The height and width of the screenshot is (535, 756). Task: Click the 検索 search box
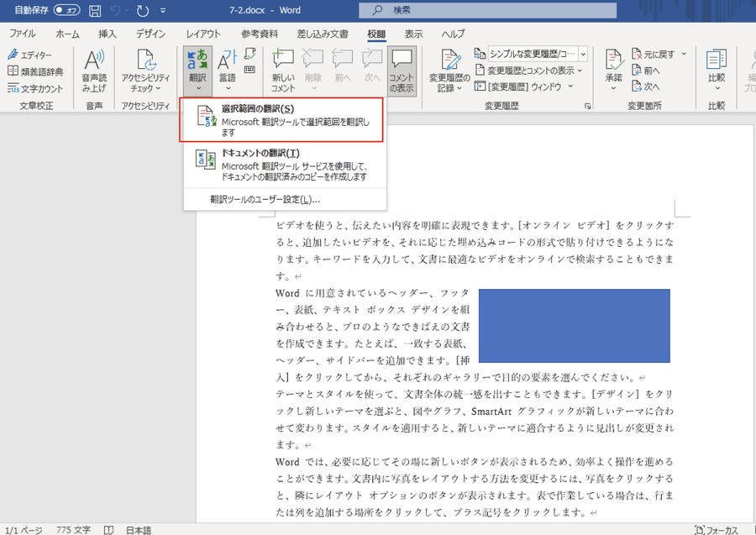tap(470, 11)
